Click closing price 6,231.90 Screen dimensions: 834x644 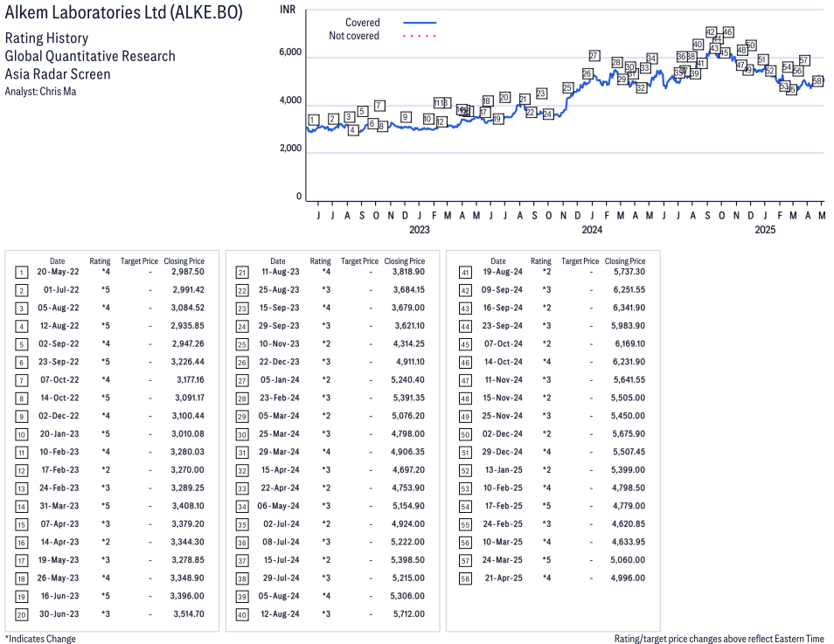[x=629, y=362]
